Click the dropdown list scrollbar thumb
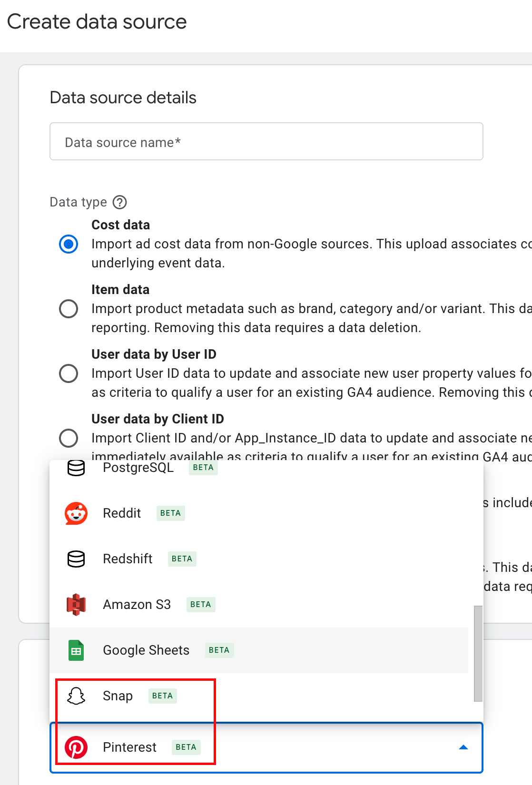 [x=478, y=653]
